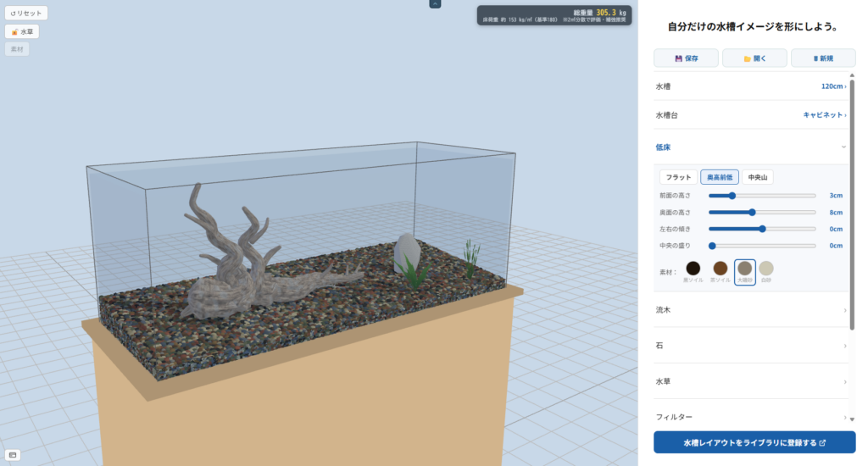Expand the 流木 section
The height and width of the screenshot is (466, 868).
[751, 310]
